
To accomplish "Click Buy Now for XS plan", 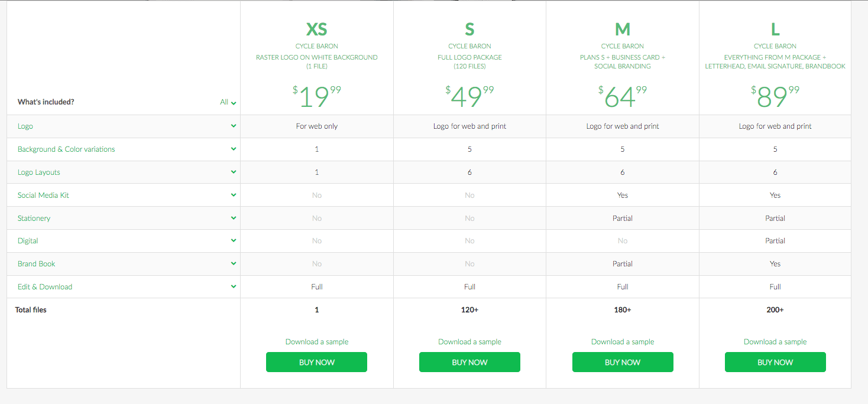I will (316, 362).
